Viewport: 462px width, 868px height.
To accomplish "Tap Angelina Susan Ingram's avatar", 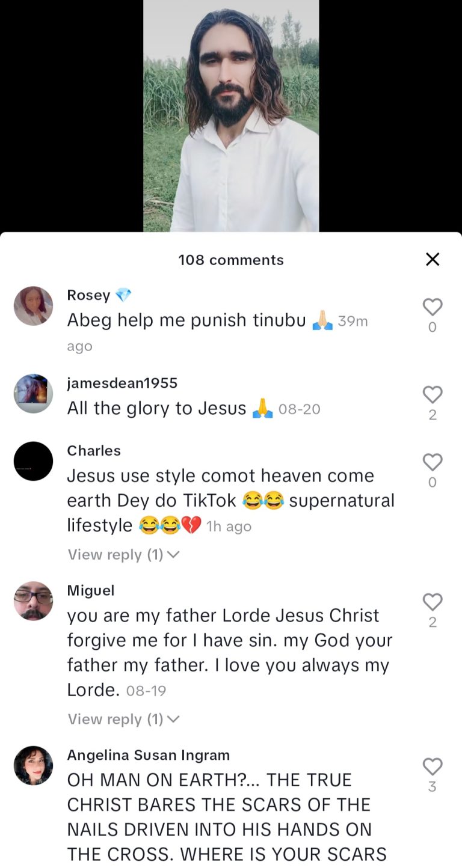I will click(33, 765).
